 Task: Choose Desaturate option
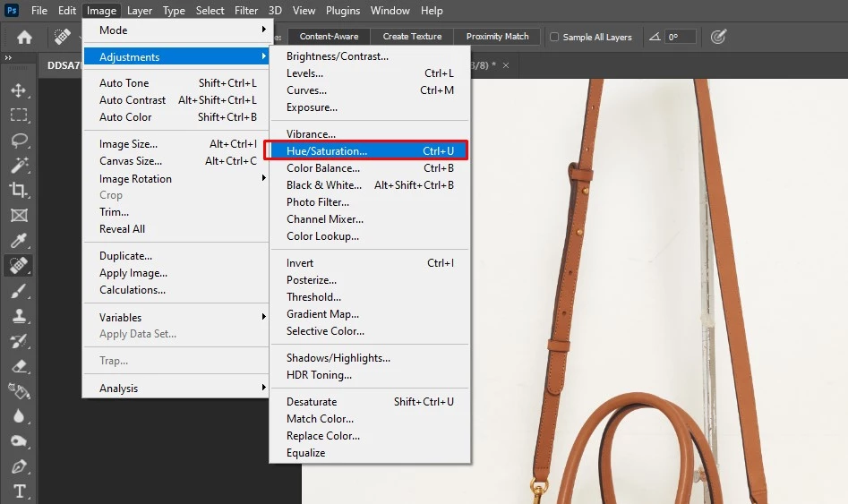coord(370,402)
